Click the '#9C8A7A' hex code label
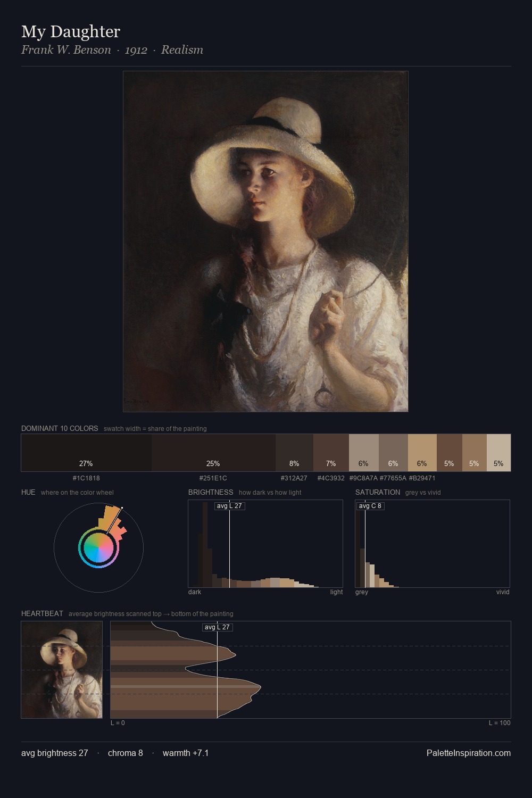 363,478
